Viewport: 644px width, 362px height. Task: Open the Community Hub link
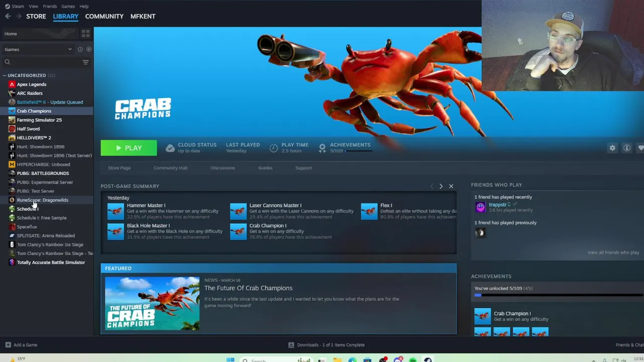(170, 168)
